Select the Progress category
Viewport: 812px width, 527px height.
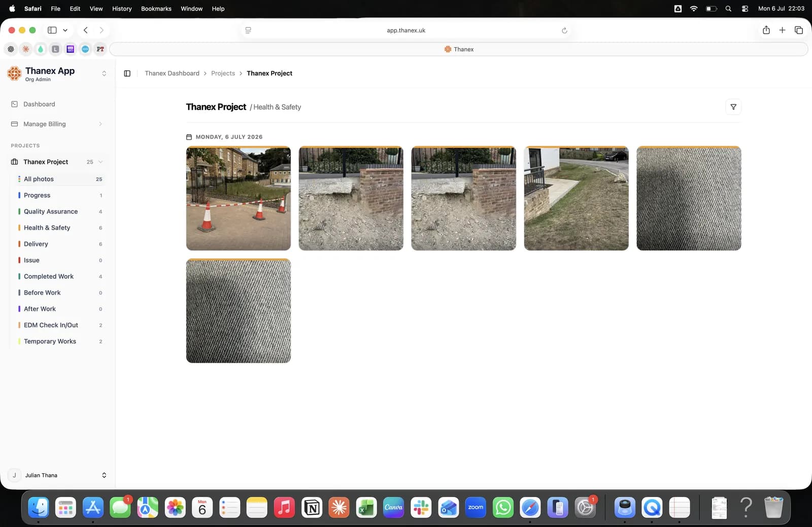[x=59, y=195]
